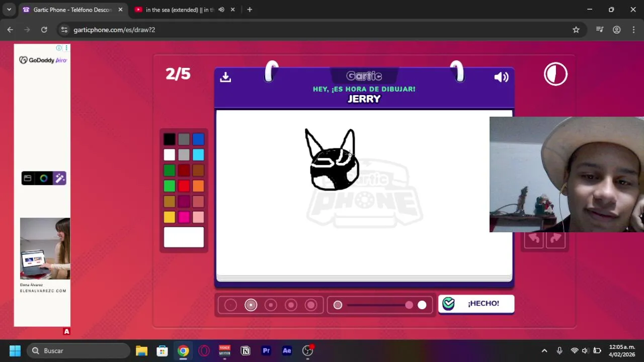The height and width of the screenshot is (362, 644).
Task: Select the bright green color swatch
Action: pyautogui.click(x=170, y=186)
